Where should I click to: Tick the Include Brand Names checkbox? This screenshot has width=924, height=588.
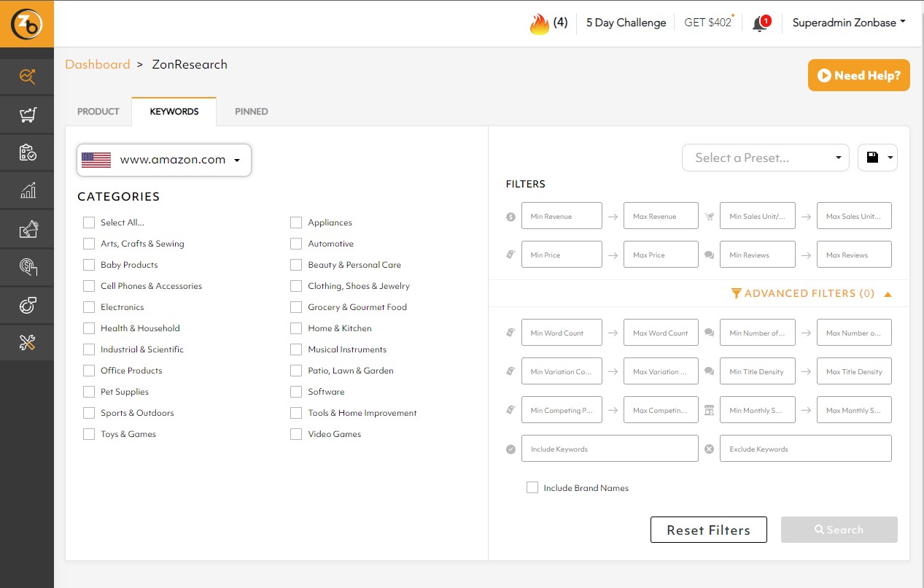point(532,487)
